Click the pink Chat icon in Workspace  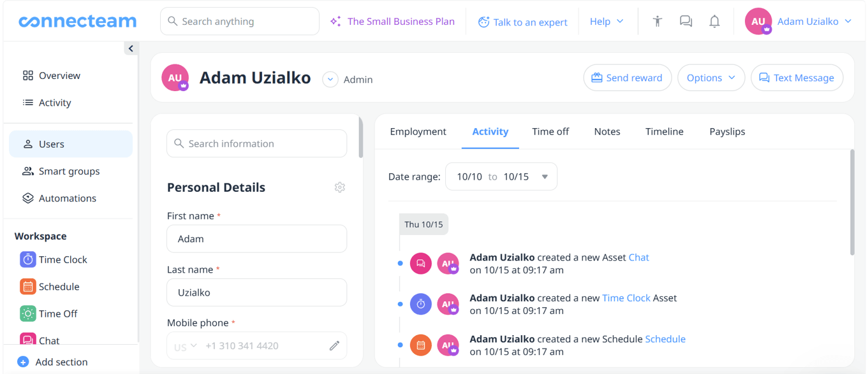(x=27, y=340)
